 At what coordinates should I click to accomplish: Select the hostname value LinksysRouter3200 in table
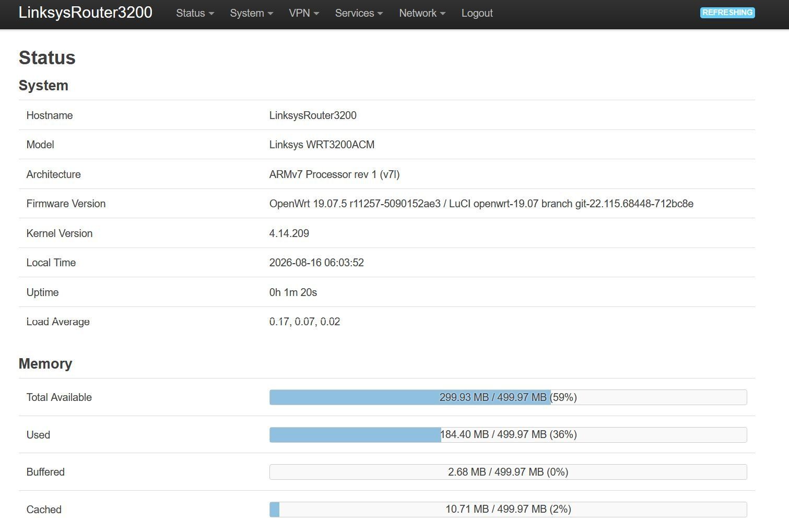[x=313, y=115]
